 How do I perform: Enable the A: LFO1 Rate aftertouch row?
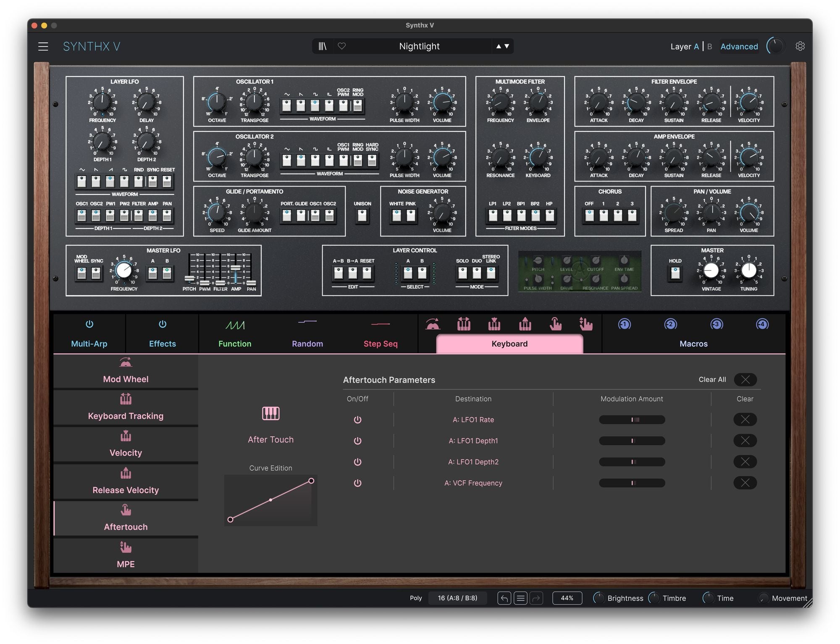point(357,420)
